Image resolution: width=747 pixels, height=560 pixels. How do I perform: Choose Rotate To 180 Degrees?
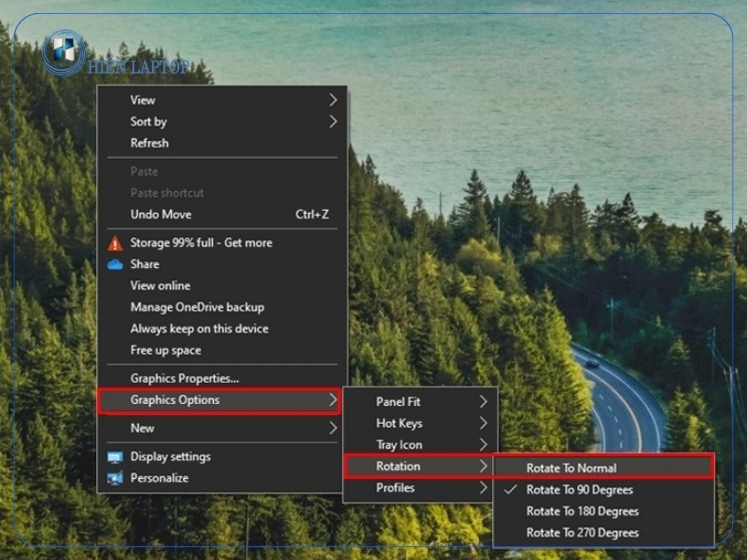pos(603,511)
